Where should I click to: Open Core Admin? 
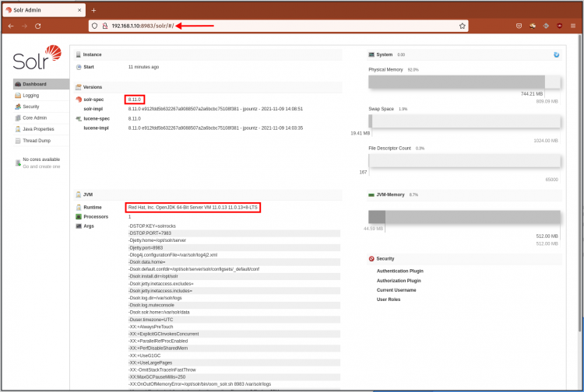(x=41, y=118)
